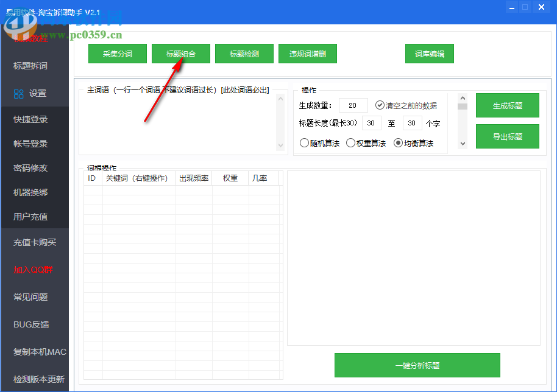Click 生成标题 to generate titles

click(x=508, y=105)
